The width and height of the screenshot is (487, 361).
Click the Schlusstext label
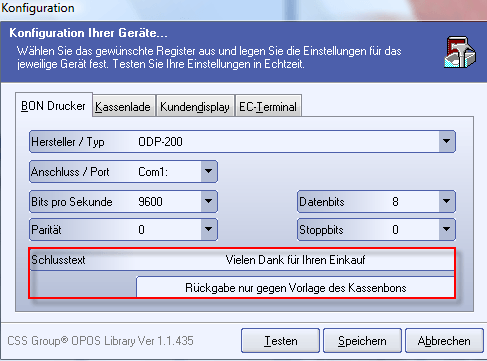pyautogui.click(x=58, y=260)
